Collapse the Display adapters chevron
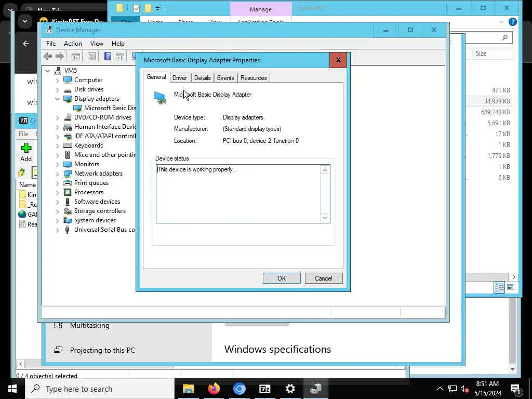 (x=57, y=99)
